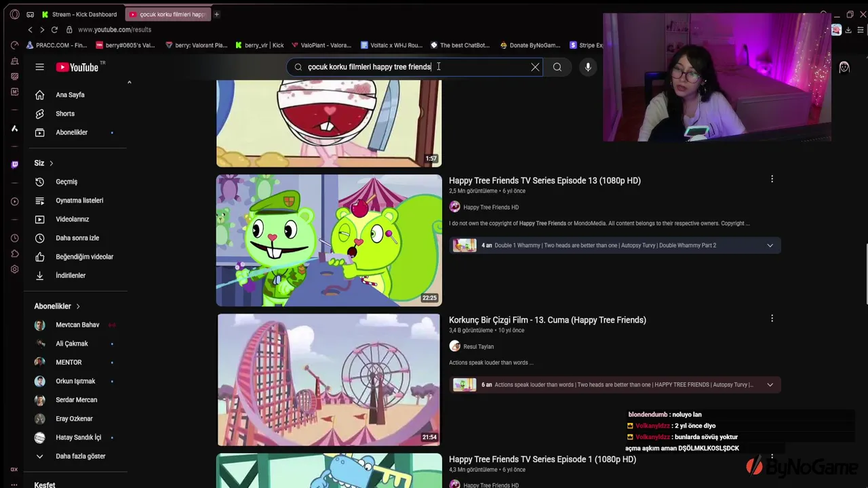
Task: Click in the YouTube search field
Action: coord(415,67)
